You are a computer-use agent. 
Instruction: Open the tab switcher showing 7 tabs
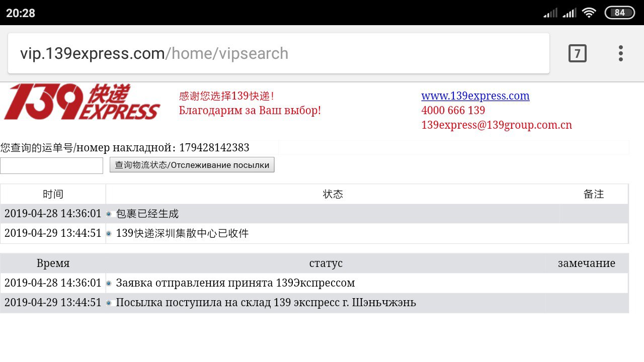pos(577,53)
